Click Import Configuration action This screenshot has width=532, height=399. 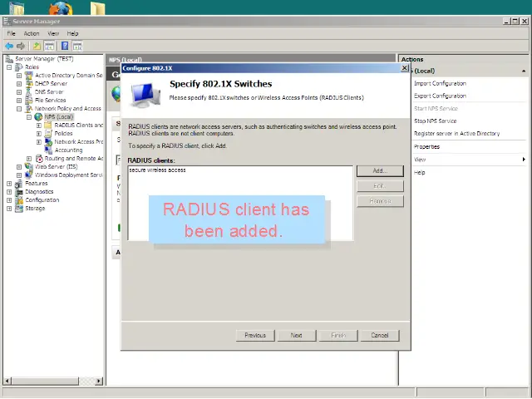tap(440, 83)
